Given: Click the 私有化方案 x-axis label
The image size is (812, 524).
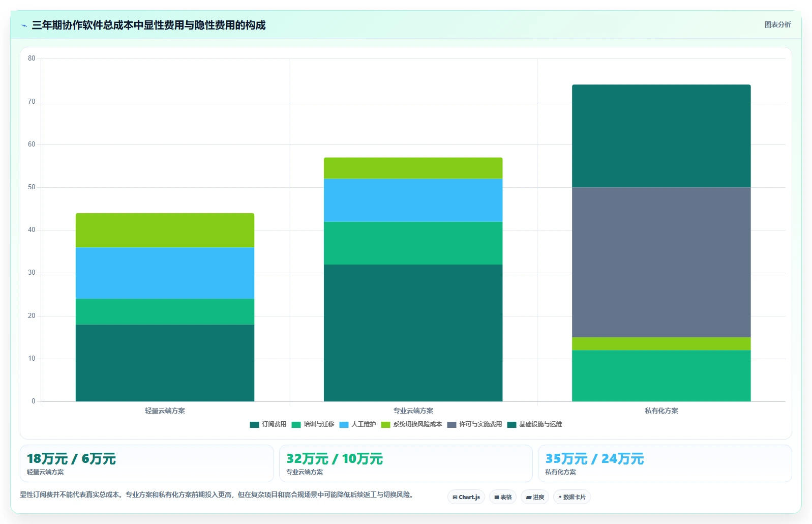Looking at the screenshot, I should click(x=661, y=411).
